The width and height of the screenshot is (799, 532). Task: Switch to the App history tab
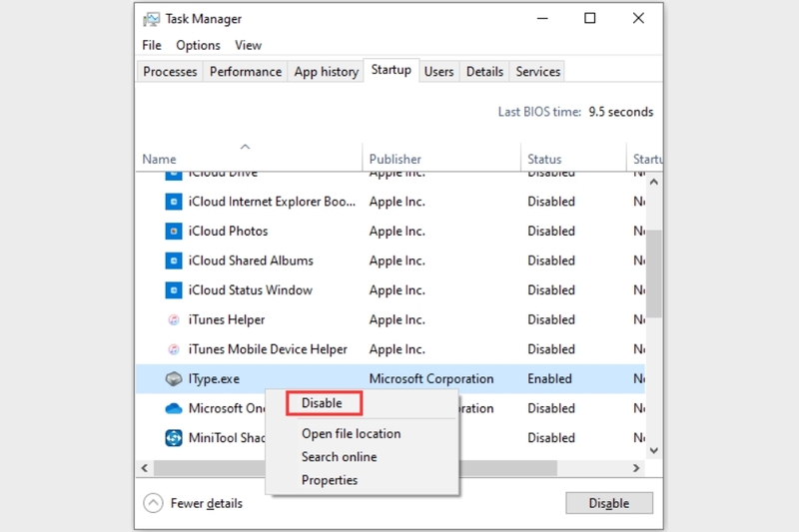[327, 72]
